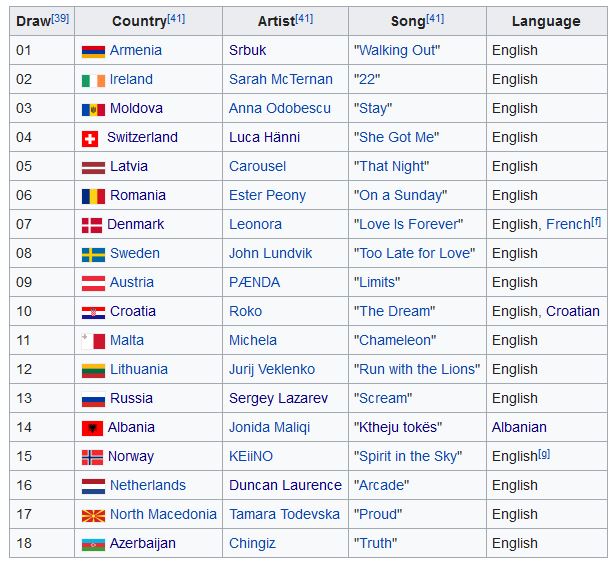The height and width of the screenshot is (566, 615).
Task: Open Duncan Laurence artist page
Action: (x=285, y=485)
